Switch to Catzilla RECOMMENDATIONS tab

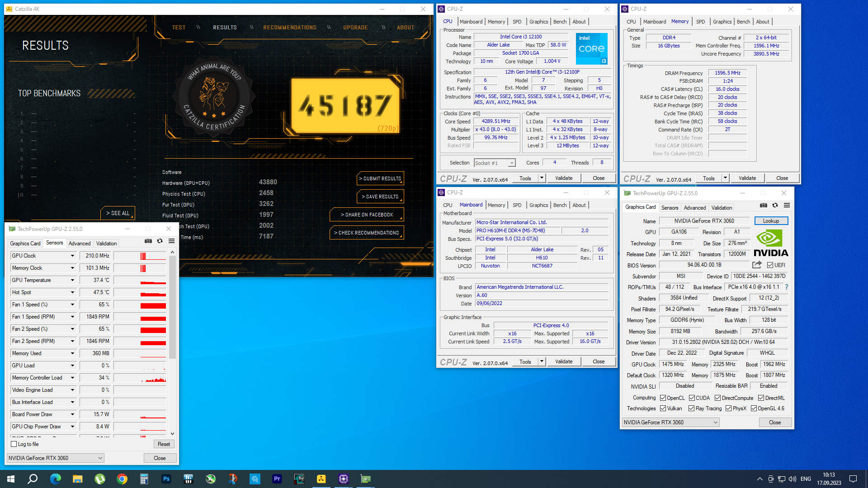[x=290, y=28]
